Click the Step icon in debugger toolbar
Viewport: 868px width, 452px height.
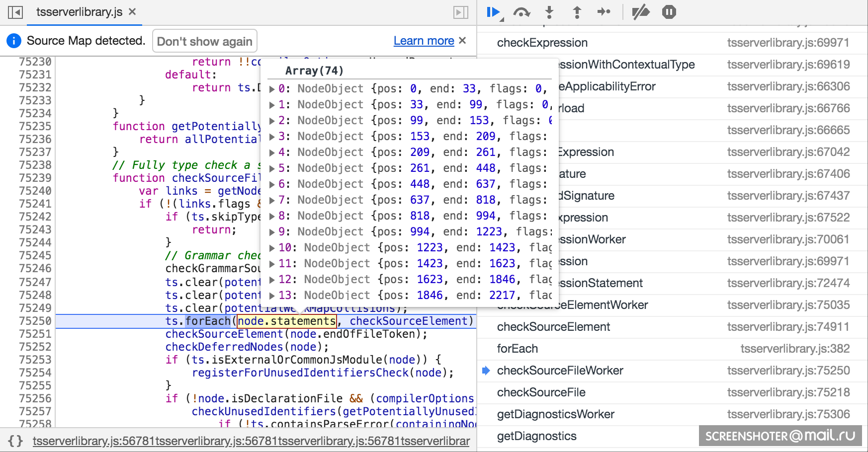604,12
